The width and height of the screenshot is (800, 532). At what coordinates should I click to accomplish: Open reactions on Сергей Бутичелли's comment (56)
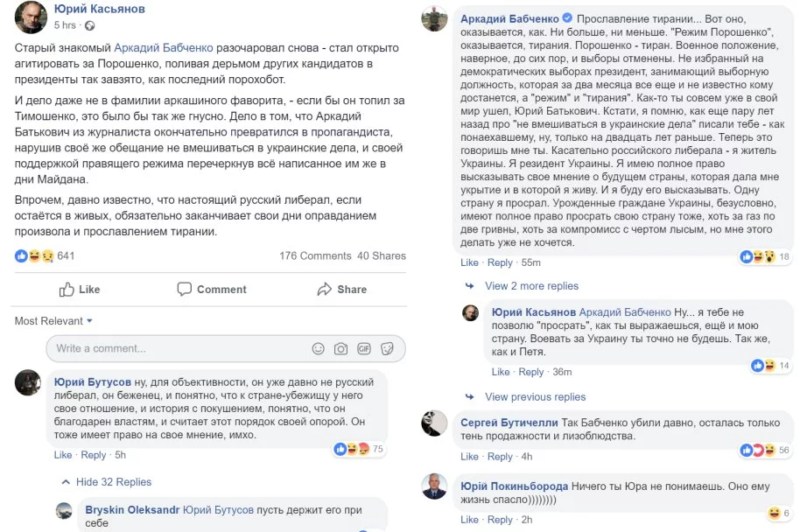[758, 450]
